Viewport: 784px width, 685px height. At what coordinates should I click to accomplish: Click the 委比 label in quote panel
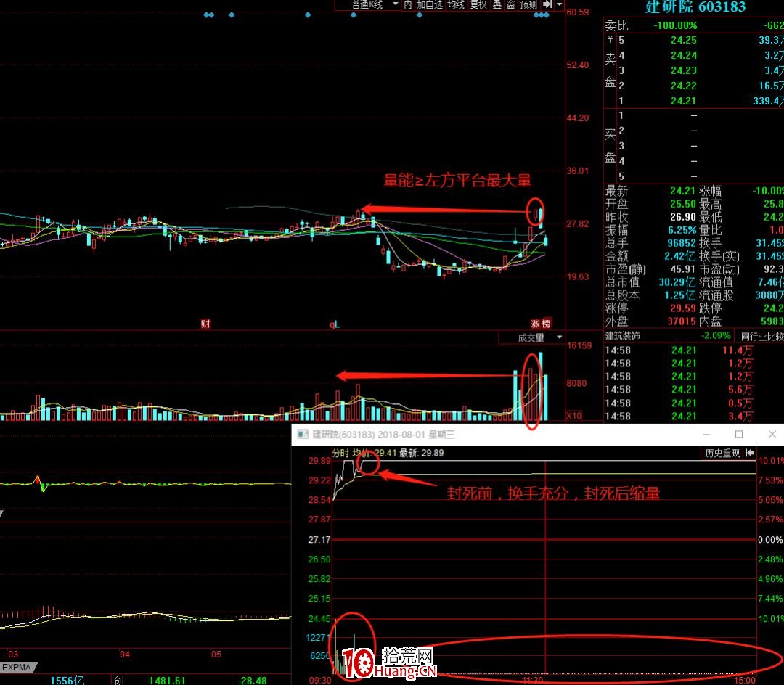tap(616, 25)
